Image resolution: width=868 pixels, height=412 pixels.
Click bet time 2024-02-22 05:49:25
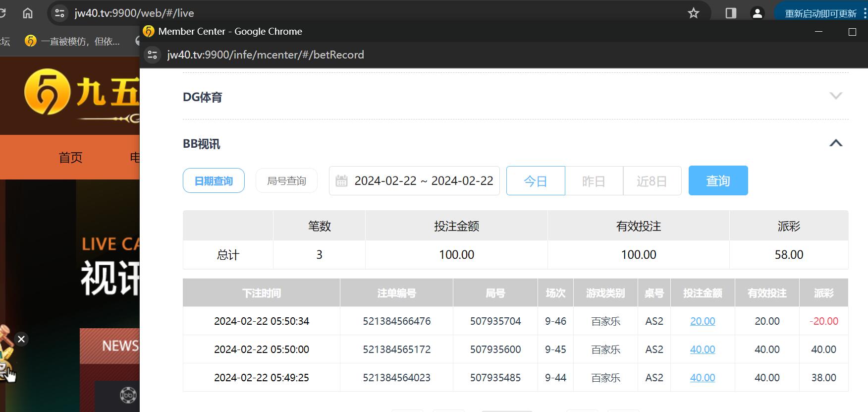[262, 377]
